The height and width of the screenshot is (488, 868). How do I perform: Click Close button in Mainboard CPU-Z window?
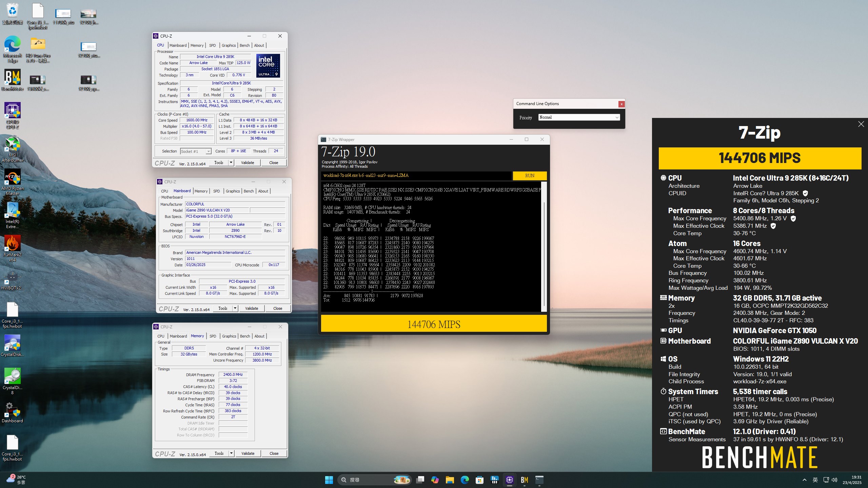pyautogui.click(x=278, y=308)
